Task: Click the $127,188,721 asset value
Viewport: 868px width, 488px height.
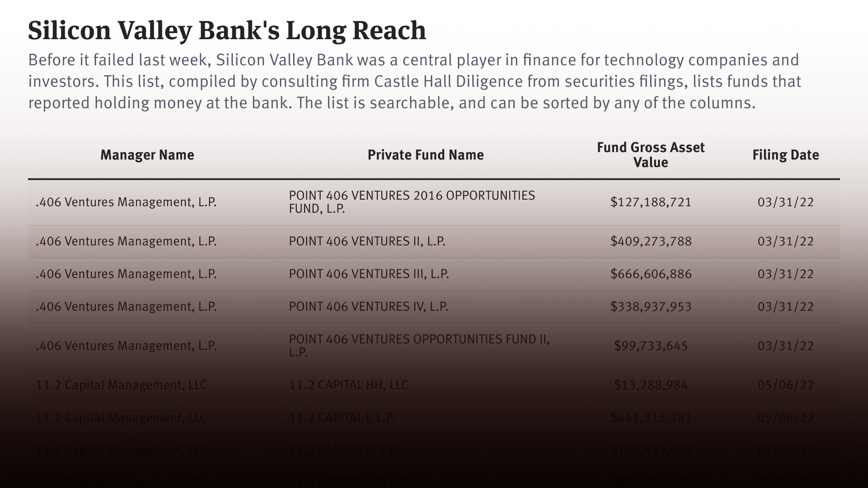Action: coord(651,202)
